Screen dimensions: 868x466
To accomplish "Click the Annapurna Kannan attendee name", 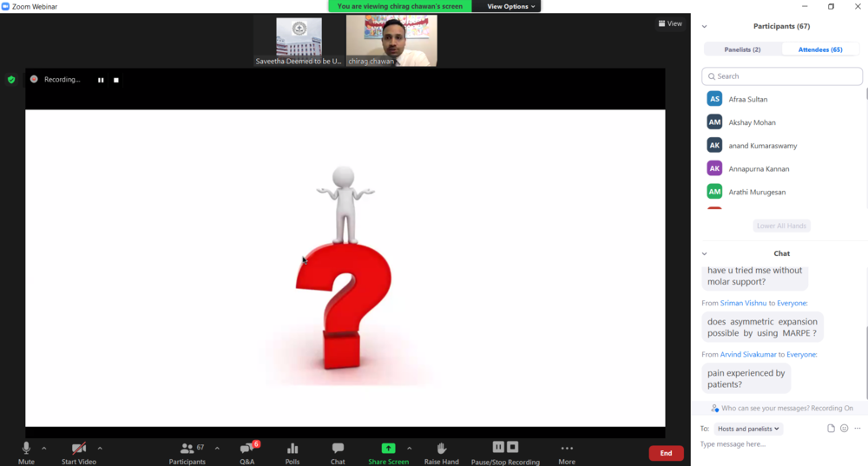I will 759,169.
